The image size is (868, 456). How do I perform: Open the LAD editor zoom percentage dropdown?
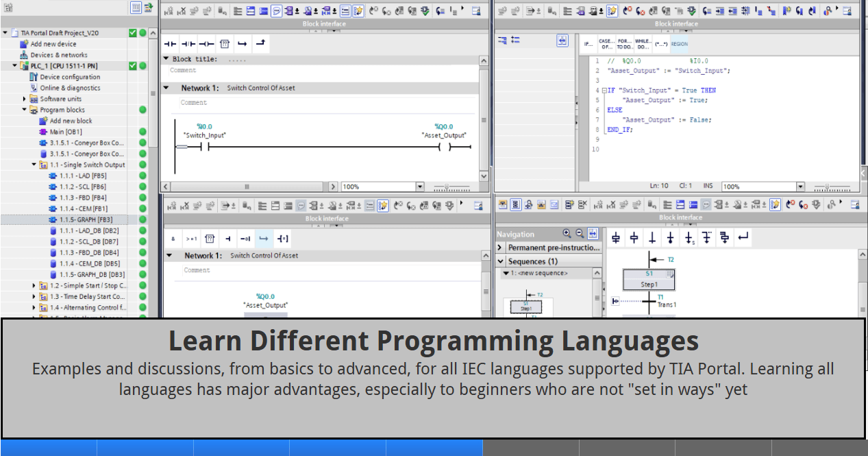[419, 187]
